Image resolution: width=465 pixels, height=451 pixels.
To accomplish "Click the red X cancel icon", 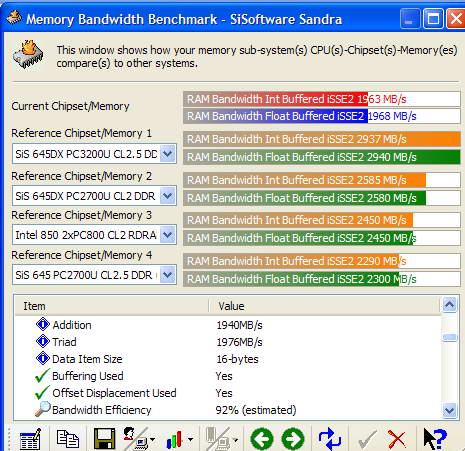I will (396, 439).
